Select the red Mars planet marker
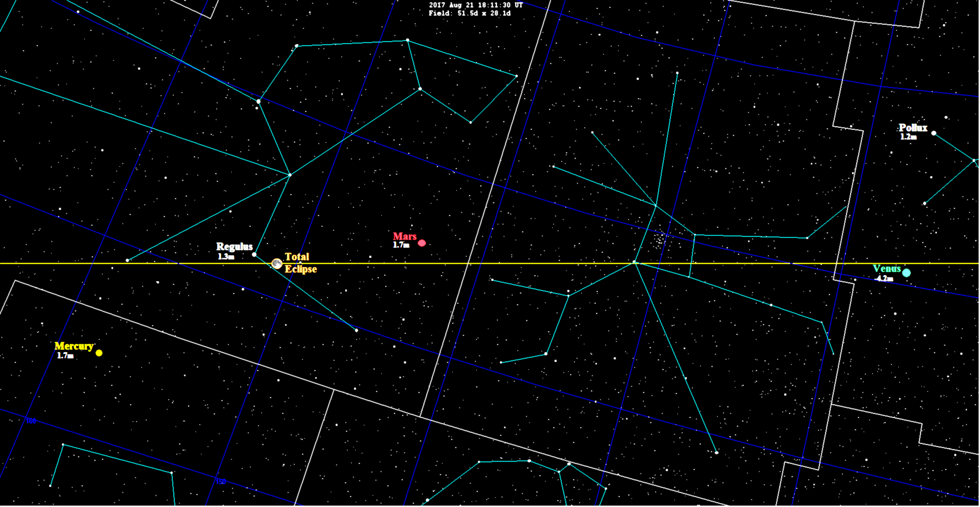The width and height of the screenshot is (980, 507). (x=422, y=243)
